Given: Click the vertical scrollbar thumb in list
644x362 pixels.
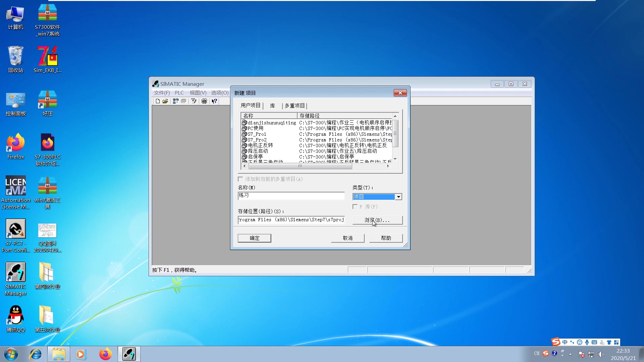Looking at the screenshot, I should point(395,133).
